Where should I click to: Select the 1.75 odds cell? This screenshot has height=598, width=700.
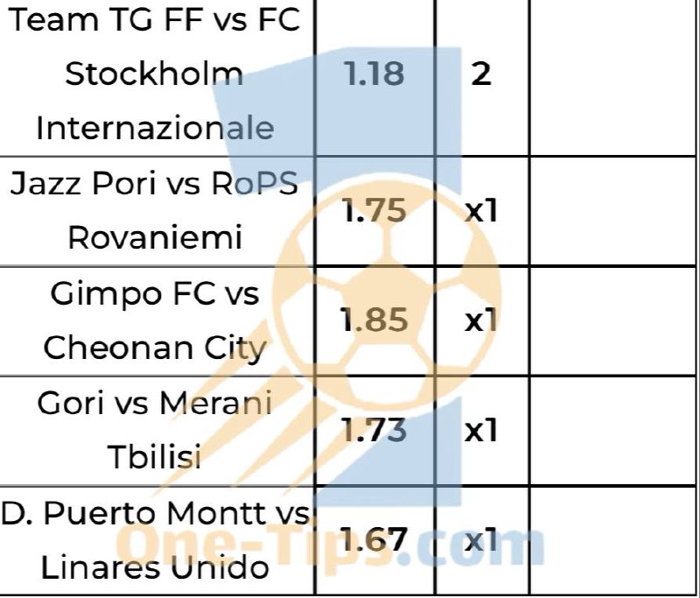(374, 210)
